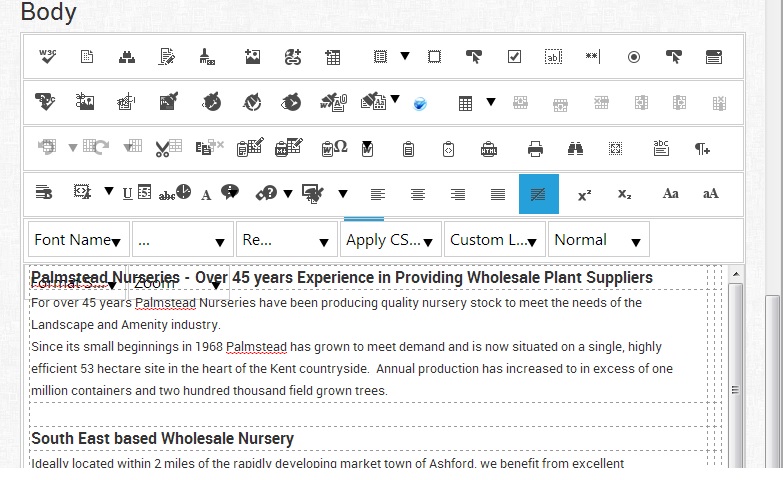
Task: Click the 'South East based Wholesale Nursery' heading
Action: [x=162, y=438]
